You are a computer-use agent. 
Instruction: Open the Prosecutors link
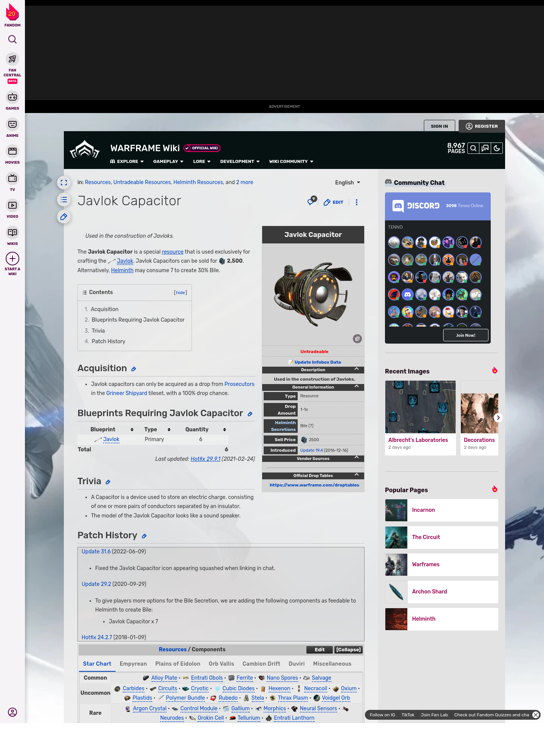[x=240, y=384]
